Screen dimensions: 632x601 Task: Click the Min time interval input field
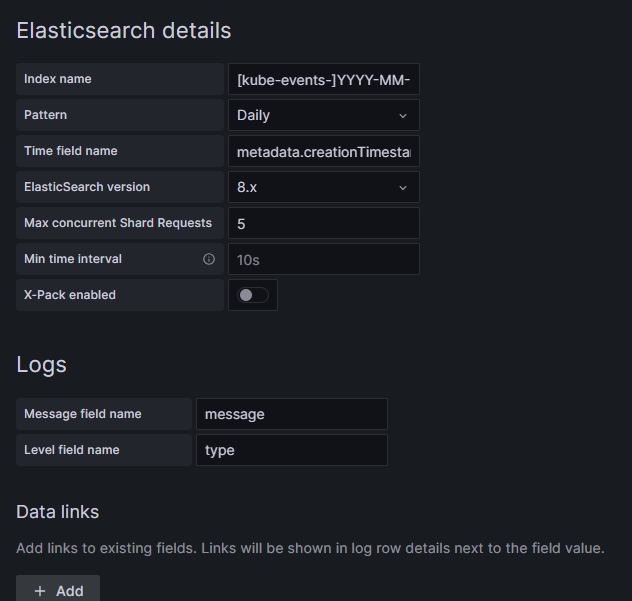click(x=324, y=259)
